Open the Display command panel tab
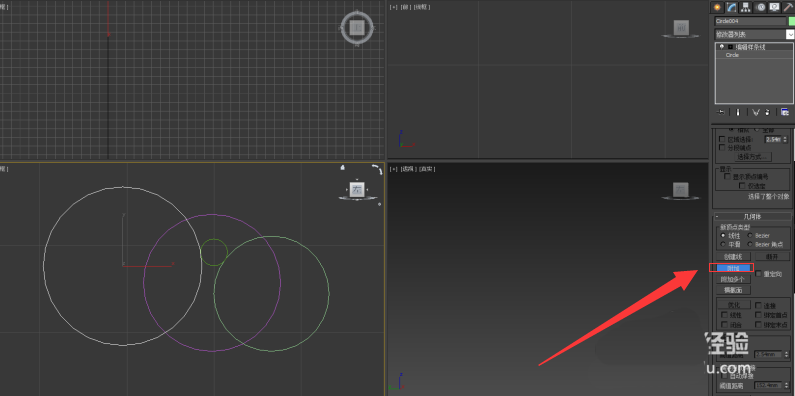The width and height of the screenshot is (795, 396). [x=774, y=7]
